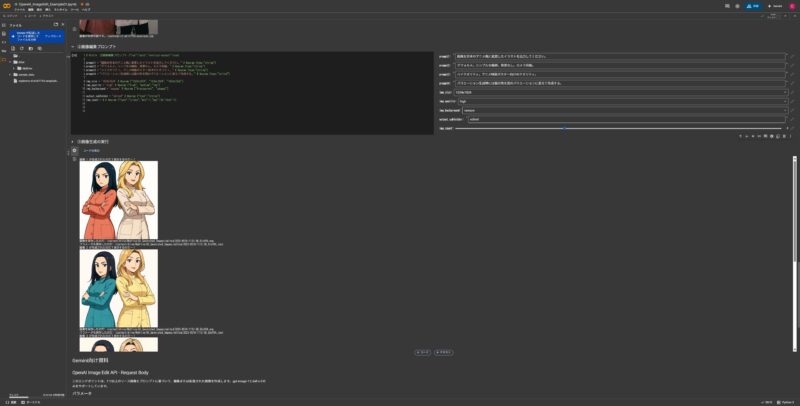Open the table of contents sidebar icon

[4, 25]
